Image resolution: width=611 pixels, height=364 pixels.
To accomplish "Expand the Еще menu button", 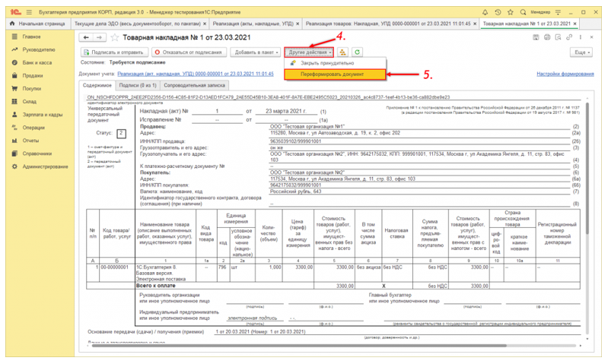I will (582, 52).
